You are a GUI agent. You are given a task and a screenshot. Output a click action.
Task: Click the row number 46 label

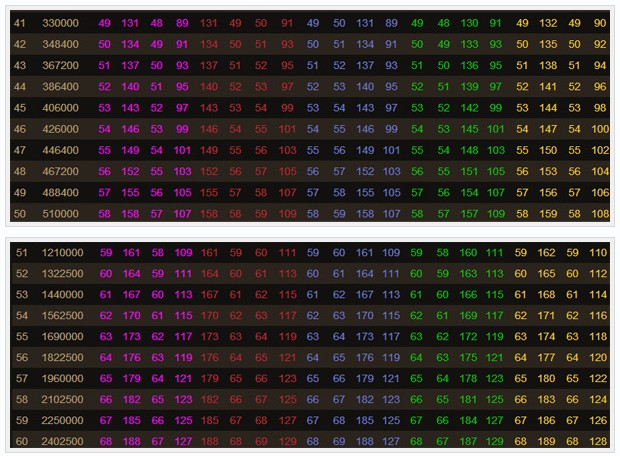click(x=19, y=129)
